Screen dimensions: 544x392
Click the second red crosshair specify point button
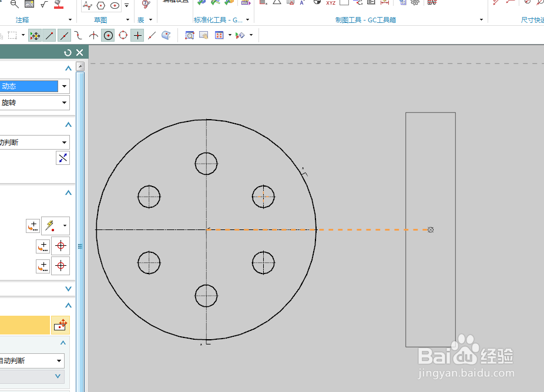coord(61,266)
